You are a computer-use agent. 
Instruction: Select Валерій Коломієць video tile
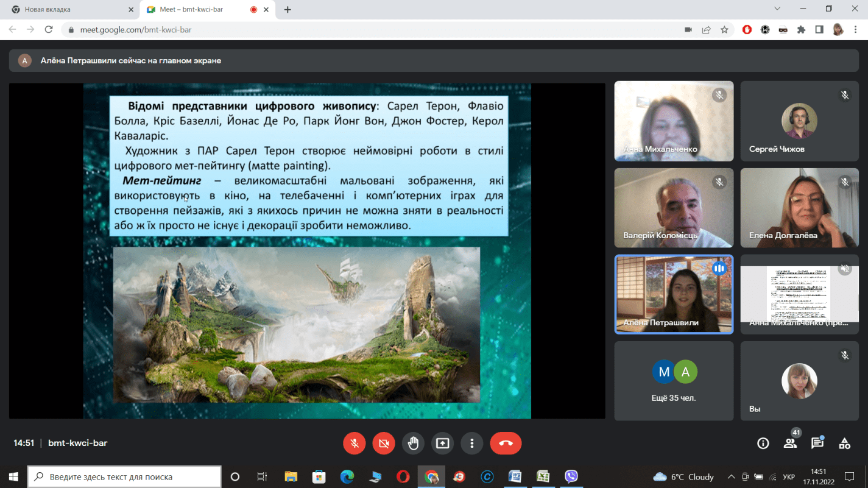674,208
